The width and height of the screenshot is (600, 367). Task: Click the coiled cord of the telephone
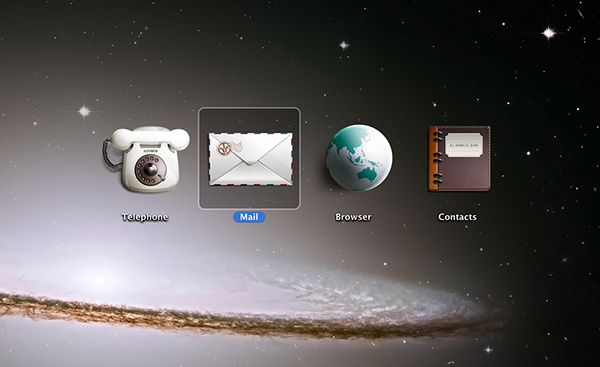108,154
